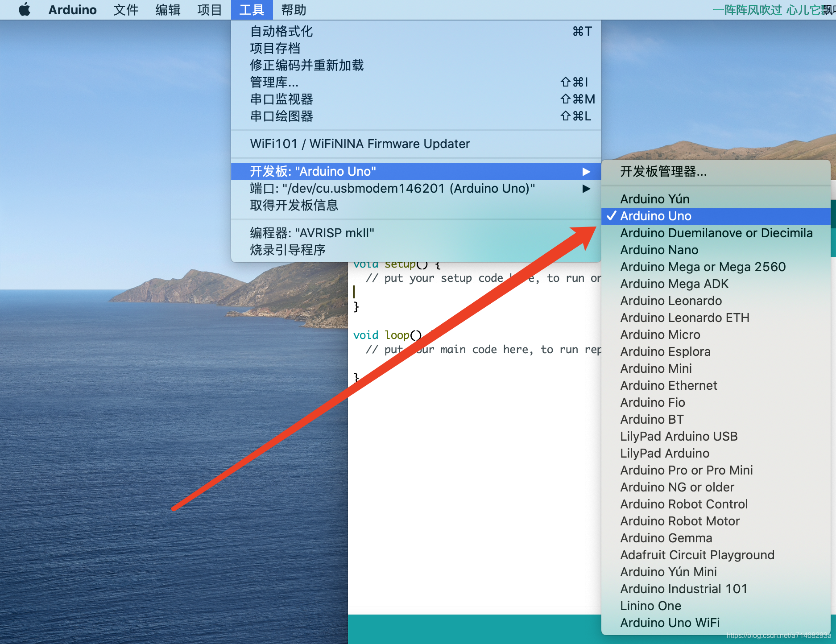This screenshot has height=644, width=836.
Task: Select 取得开发板信息 entry
Action: coord(416,205)
